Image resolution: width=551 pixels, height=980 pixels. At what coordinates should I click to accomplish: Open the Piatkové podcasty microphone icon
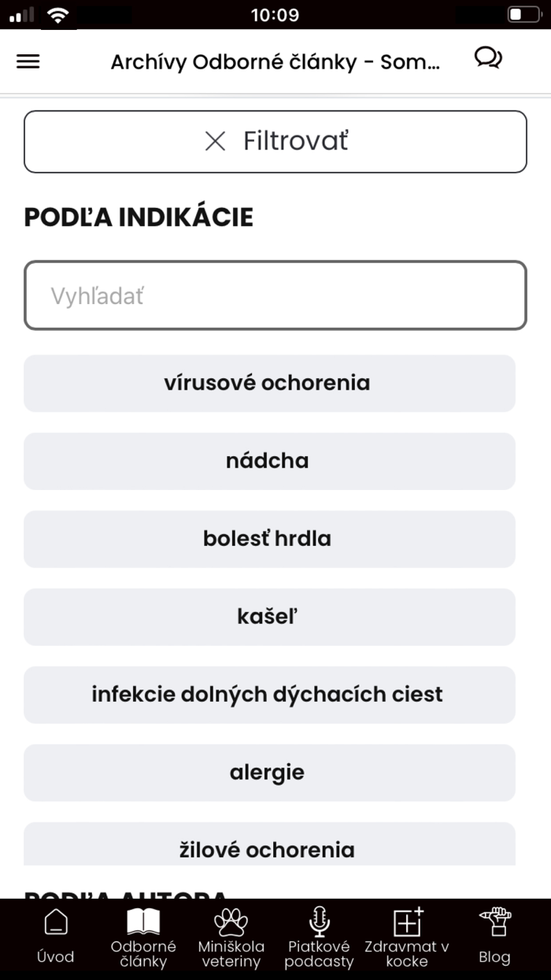click(318, 920)
